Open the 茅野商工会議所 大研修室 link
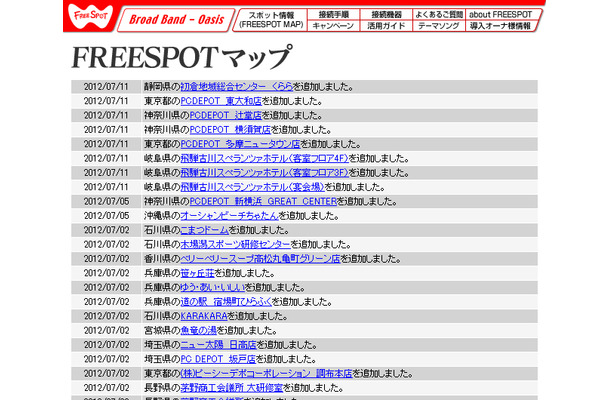 [x=232, y=388]
